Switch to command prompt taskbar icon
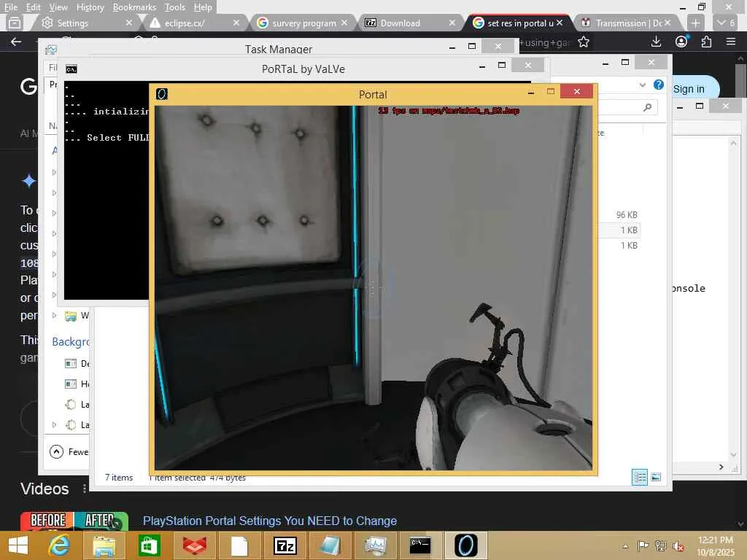 tap(419, 545)
